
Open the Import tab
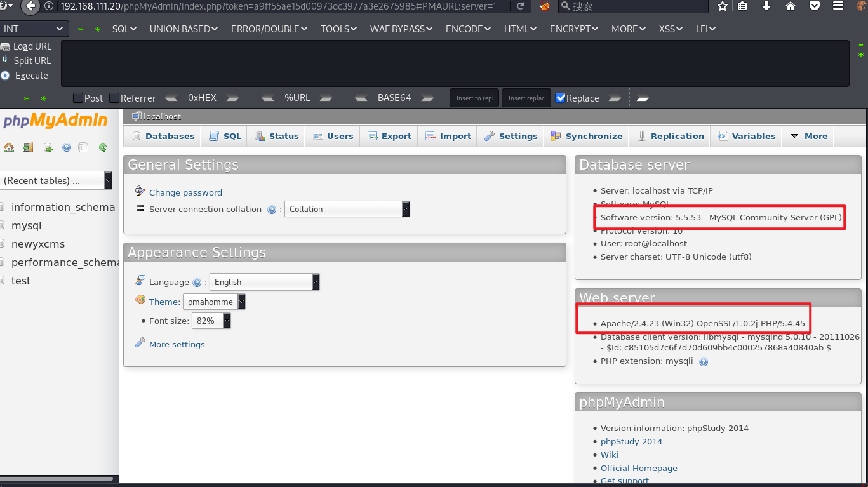448,136
